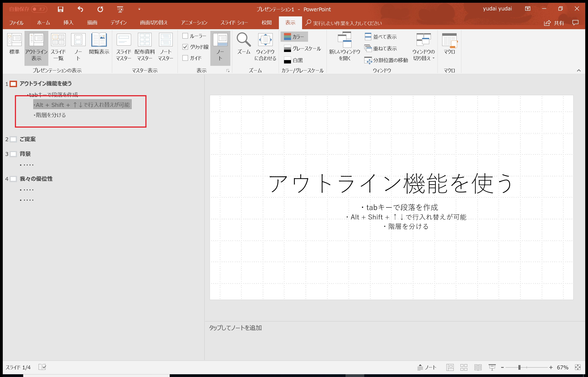Collapse the ribbon with the chevron
This screenshot has height=377, width=588.
pyautogui.click(x=579, y=71)
